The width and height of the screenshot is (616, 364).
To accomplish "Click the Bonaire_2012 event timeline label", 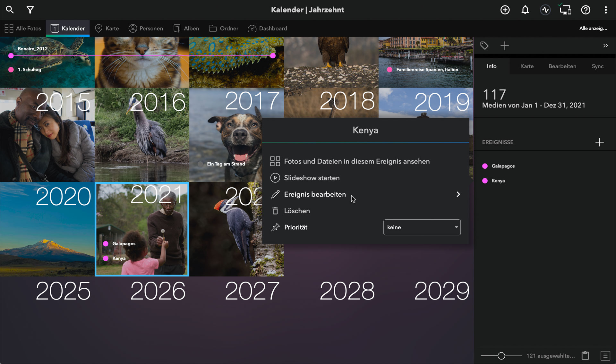I will 33,49.
